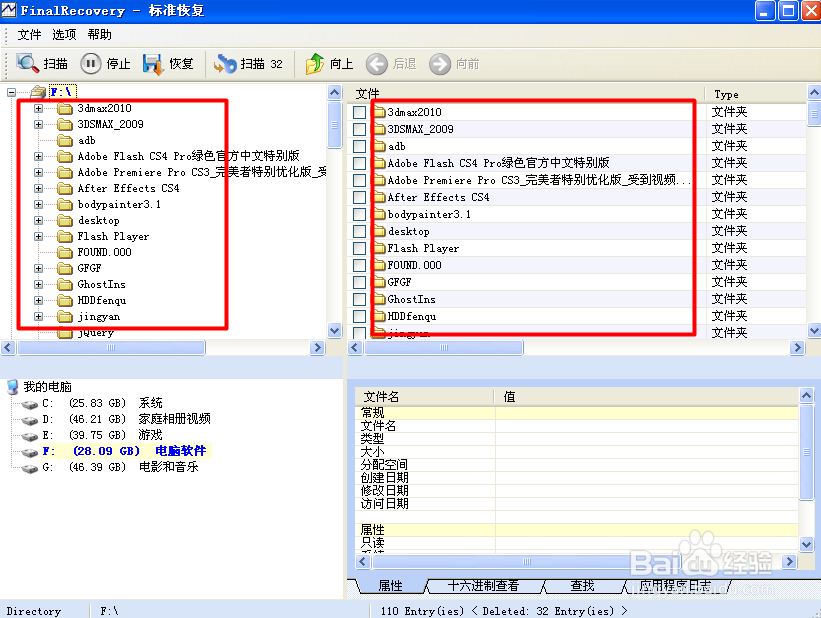Click the desktop folder icon in tree
This screenshot has width=821, height=618.
point(65,220)
